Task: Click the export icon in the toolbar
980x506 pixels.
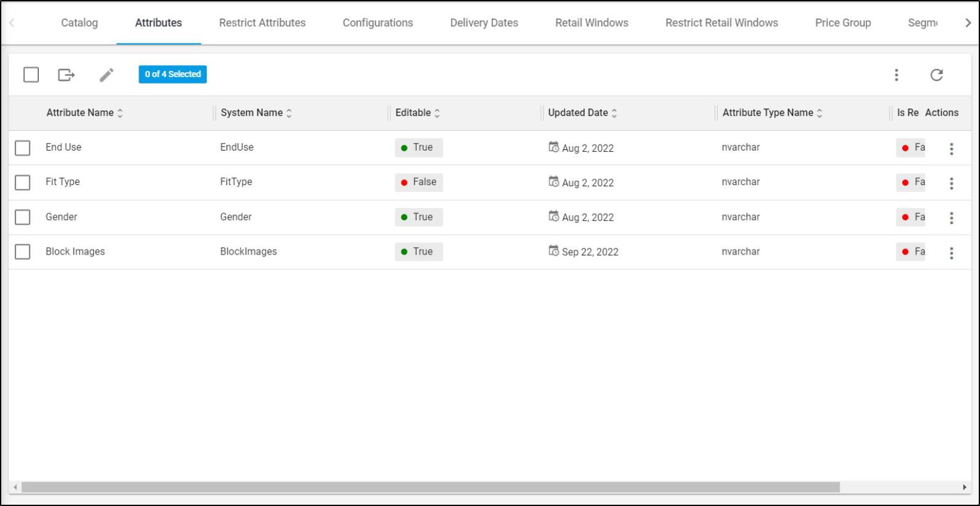Action: [x=66, y=75]
